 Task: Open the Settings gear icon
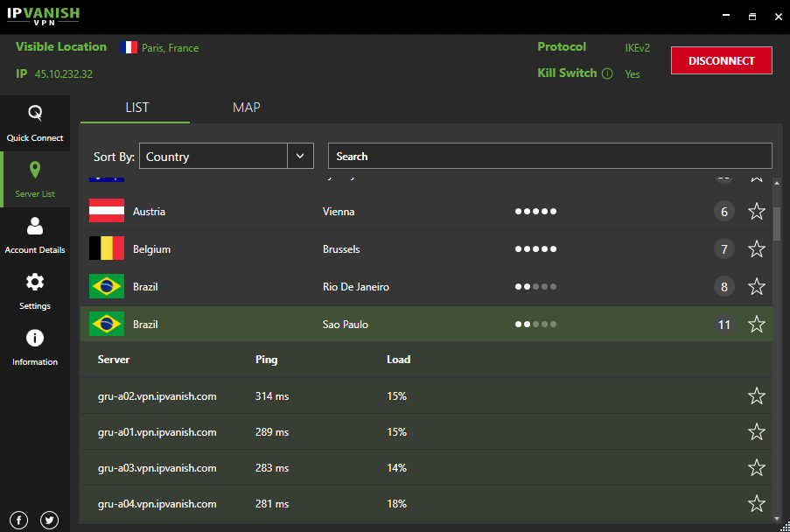click(35, 282)
